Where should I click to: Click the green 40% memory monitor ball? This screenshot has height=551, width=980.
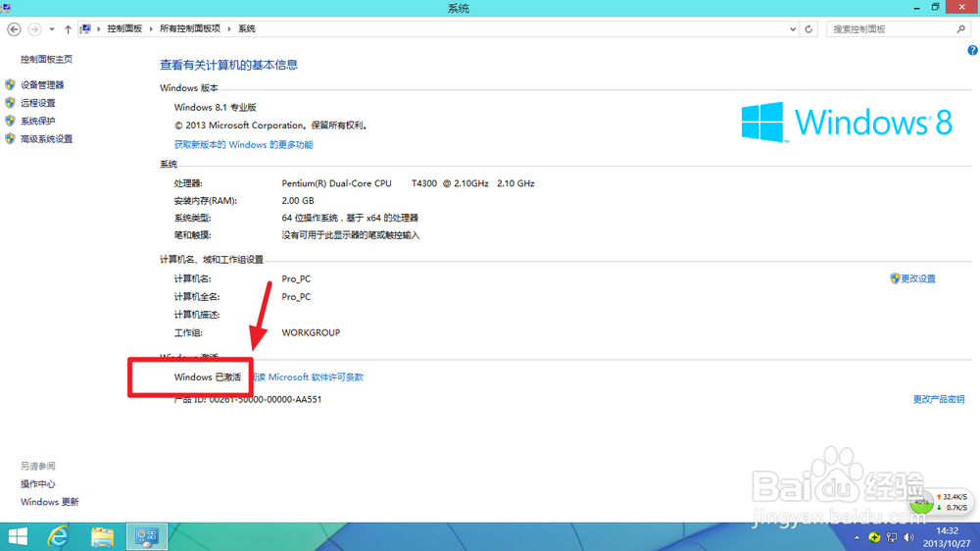pyautogui.click(x=921, y=502)
